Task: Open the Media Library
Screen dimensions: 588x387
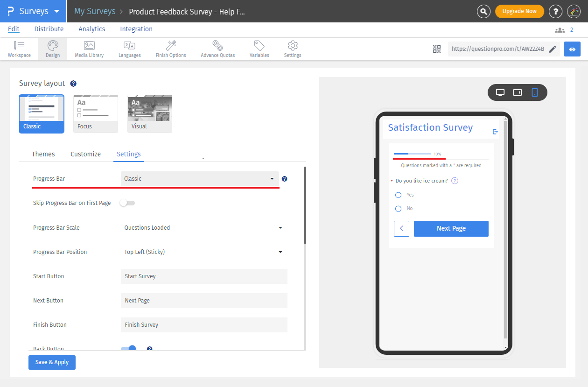Action: tap(89, 48)
